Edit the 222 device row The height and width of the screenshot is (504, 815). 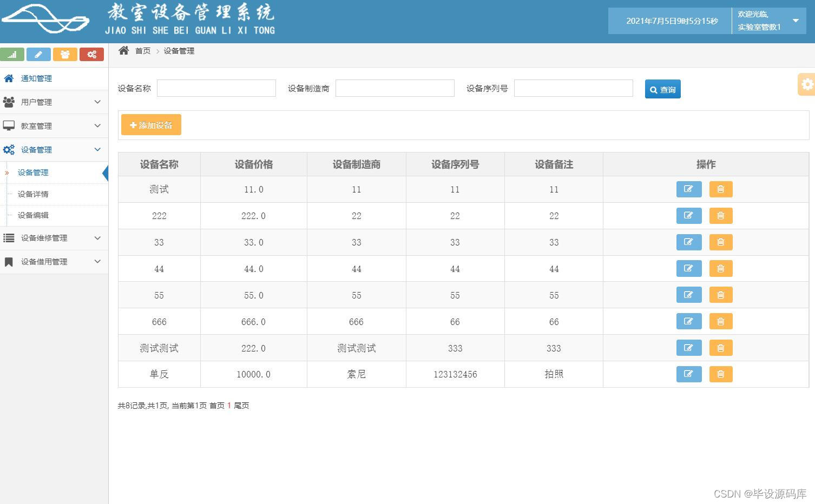[689, 216]
